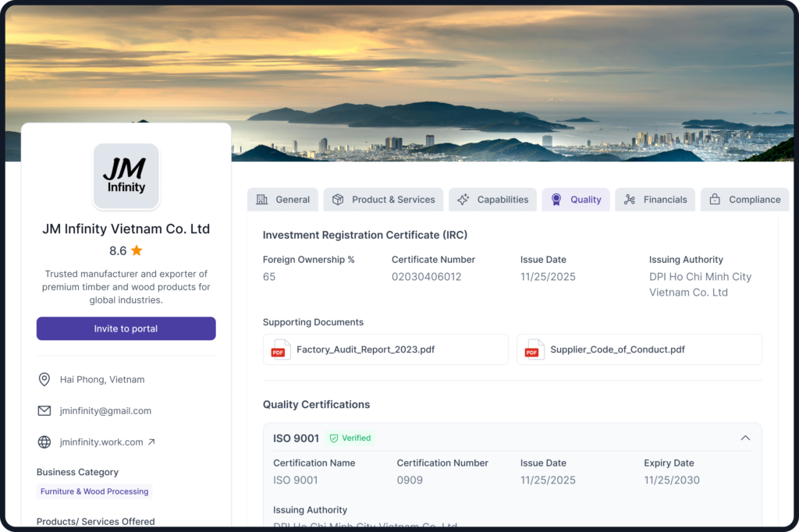
Task: Click the nodes icon on Financials tab
Action: pyautogui.click(x=630, y=200)
